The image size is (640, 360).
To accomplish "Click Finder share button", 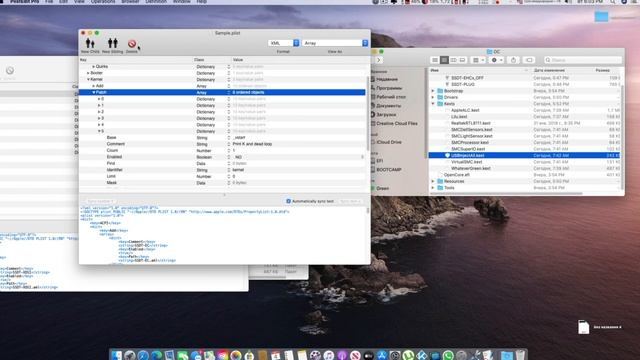I will (513, 60).
